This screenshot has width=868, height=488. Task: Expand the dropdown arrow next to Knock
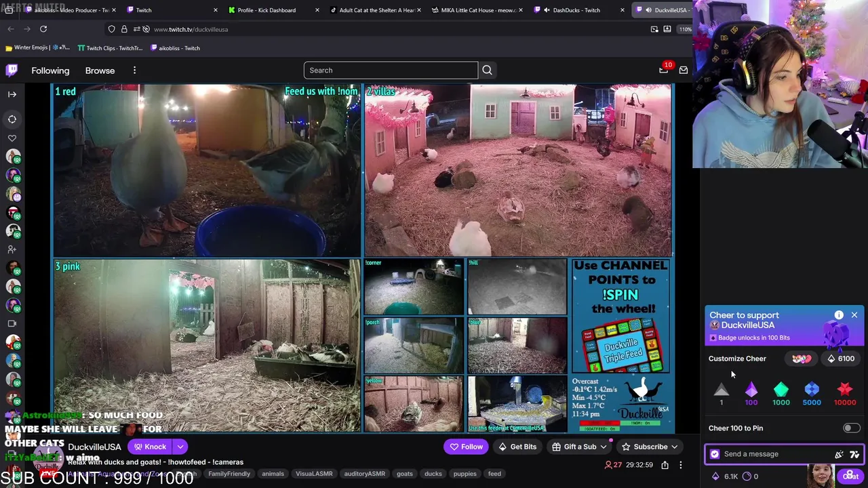(x=180, y=447)
